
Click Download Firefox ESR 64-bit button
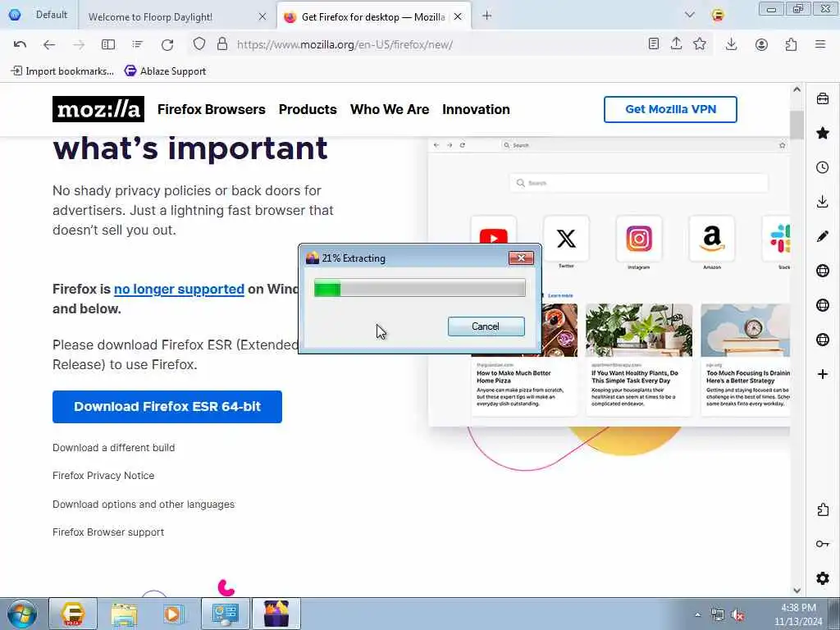[167, 407]
